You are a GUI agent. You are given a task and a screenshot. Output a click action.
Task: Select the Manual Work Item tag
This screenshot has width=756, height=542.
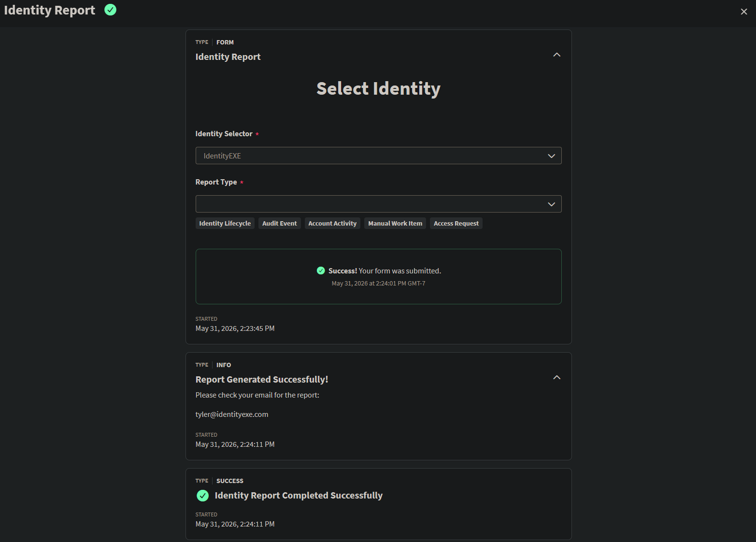click(x=395, y=223)
